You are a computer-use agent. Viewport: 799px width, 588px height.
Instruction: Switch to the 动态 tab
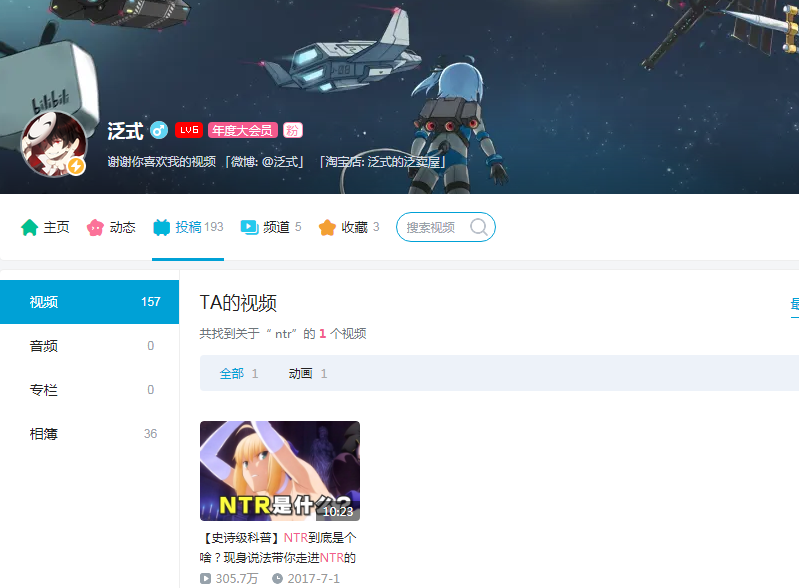[x=111, y=227]
